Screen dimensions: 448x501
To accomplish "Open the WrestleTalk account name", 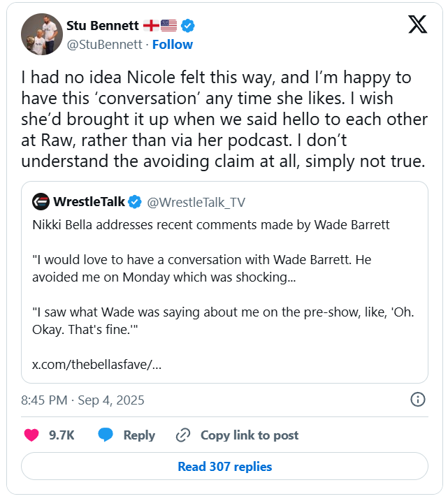I will (89, 202).
